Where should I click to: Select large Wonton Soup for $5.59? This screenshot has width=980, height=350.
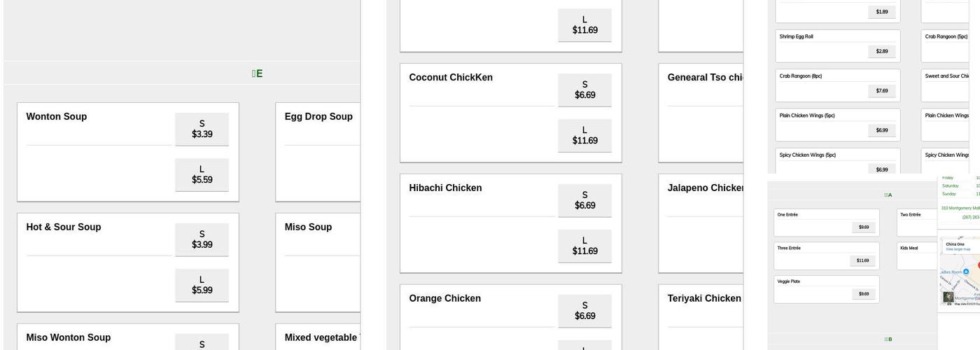click(202, 174)
